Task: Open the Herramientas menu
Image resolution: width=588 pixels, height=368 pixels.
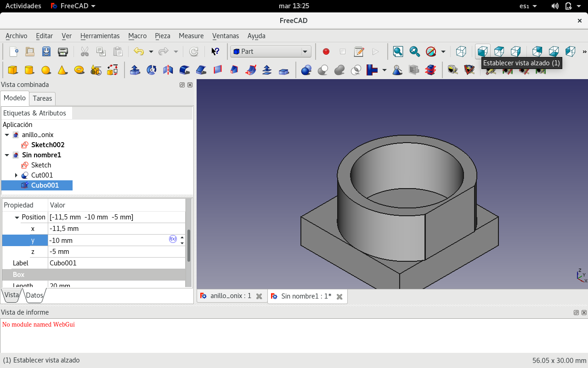Action: tap(100, 36)
